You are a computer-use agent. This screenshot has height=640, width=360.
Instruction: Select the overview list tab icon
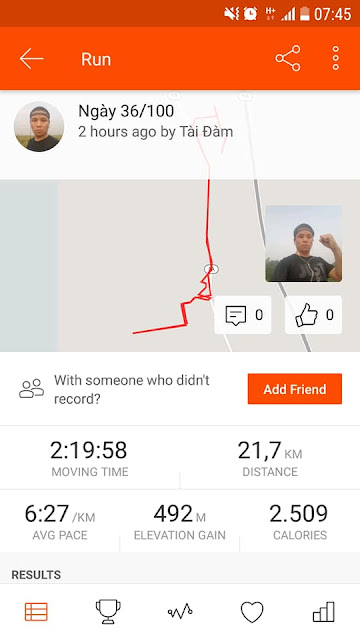click(x=36, y=611)
